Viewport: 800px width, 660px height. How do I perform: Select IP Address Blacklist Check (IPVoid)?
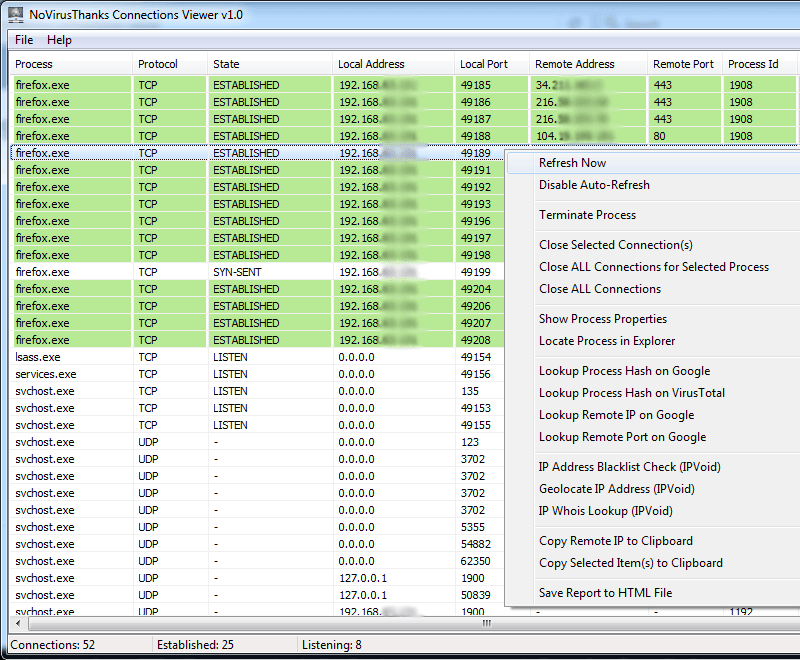[629, 467]
